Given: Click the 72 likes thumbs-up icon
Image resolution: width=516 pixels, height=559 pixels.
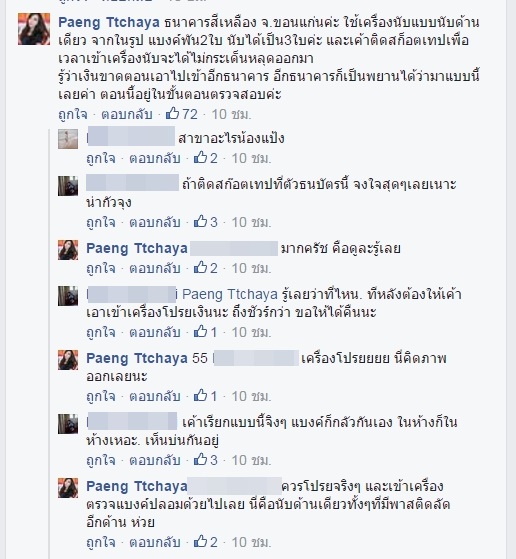Looking at the screenshot, I should (x=172, y=114).
